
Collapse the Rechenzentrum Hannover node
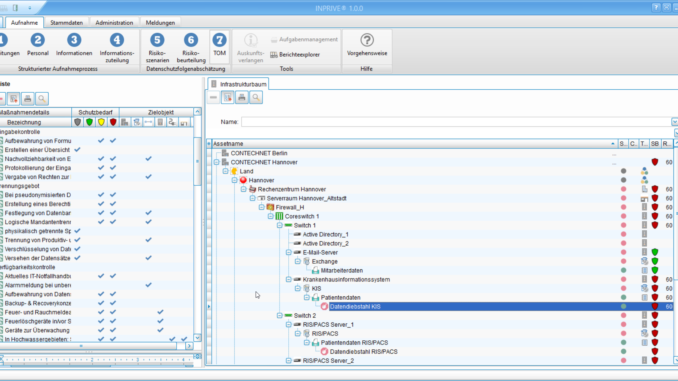[x=243, y=189]
